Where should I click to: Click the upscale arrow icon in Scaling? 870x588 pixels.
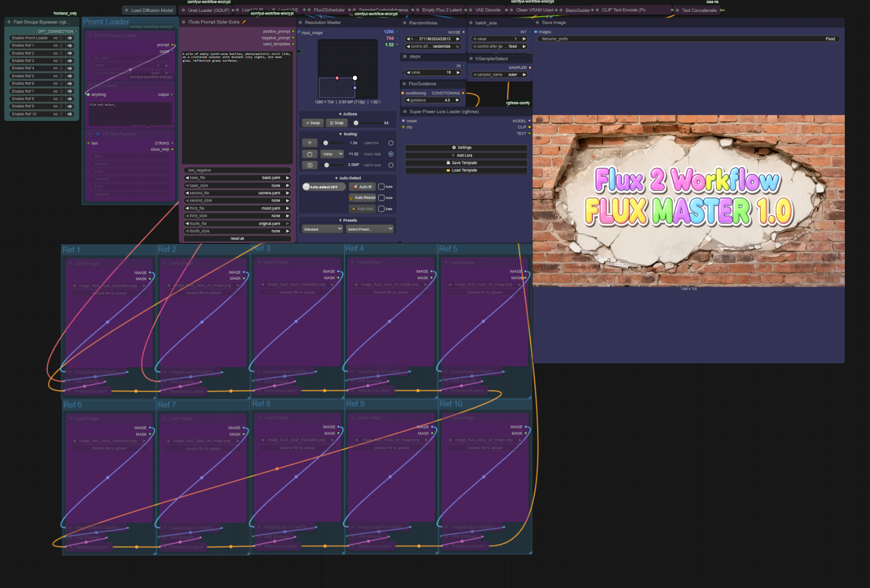point(310,143)
